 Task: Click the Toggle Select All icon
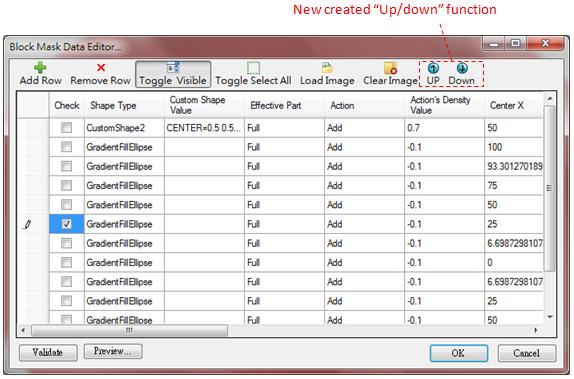coord(253,68)
